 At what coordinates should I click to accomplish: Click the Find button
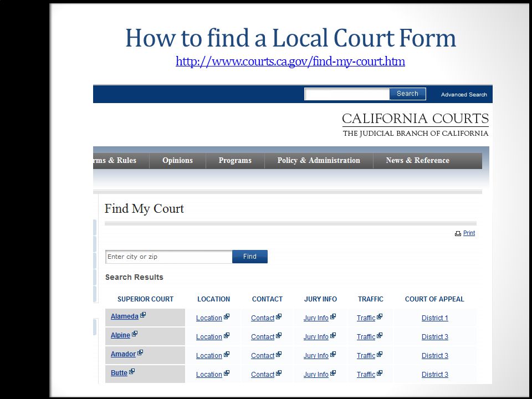pyautogui.click(x=250, y=257)
